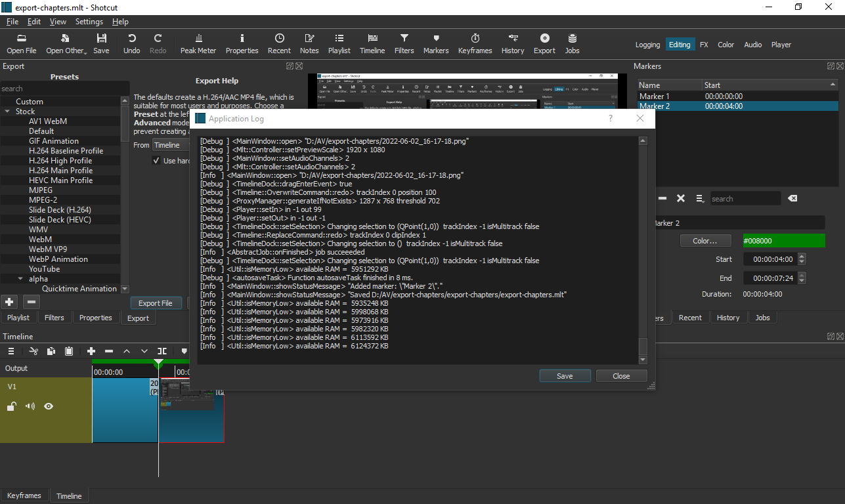Toggle Use hardware encoder checkbox
Image resolution: width=845 pixels, height=504 pixels.
click(x=156, y=161)
